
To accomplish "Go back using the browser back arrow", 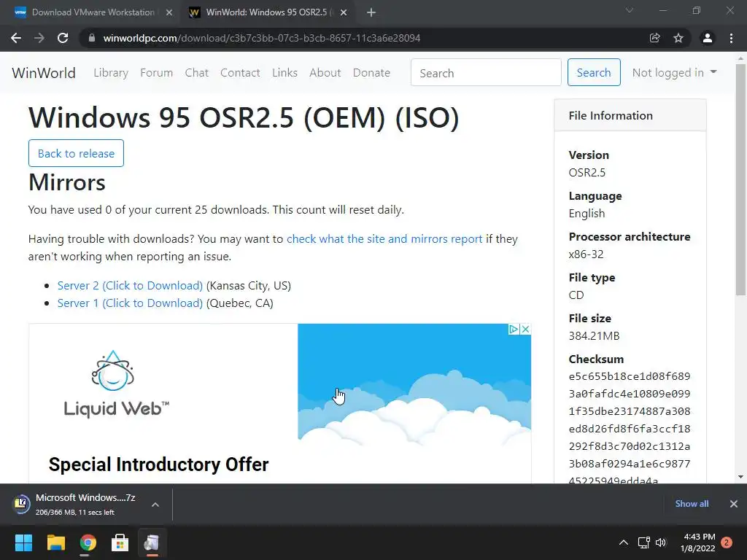I will [16, 38].
